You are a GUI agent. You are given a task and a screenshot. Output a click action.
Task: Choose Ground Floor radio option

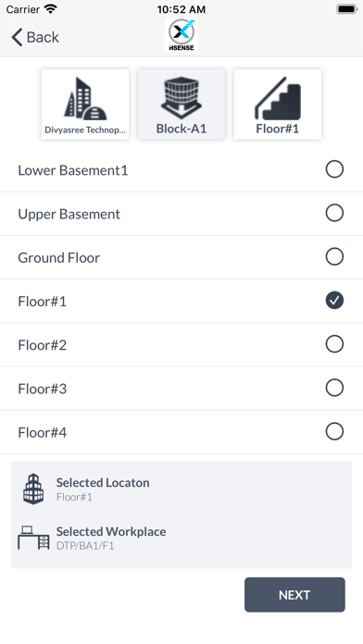[334, 256]
